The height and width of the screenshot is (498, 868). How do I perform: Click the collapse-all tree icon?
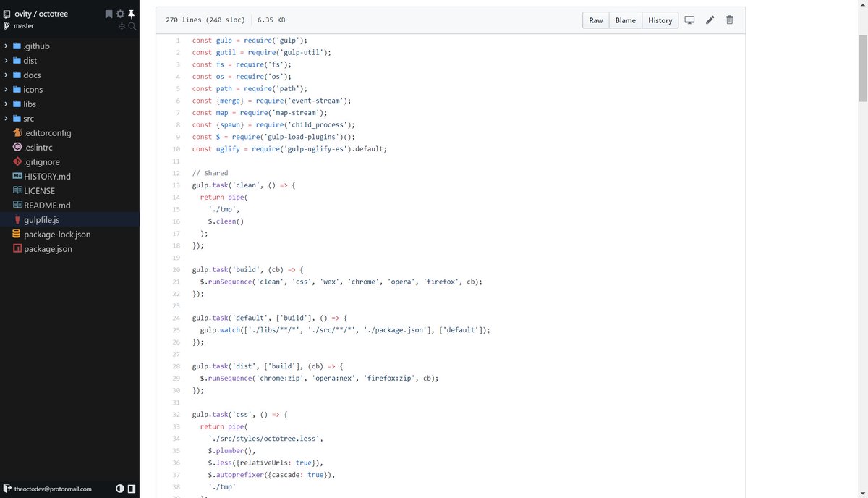click(122, 26)
